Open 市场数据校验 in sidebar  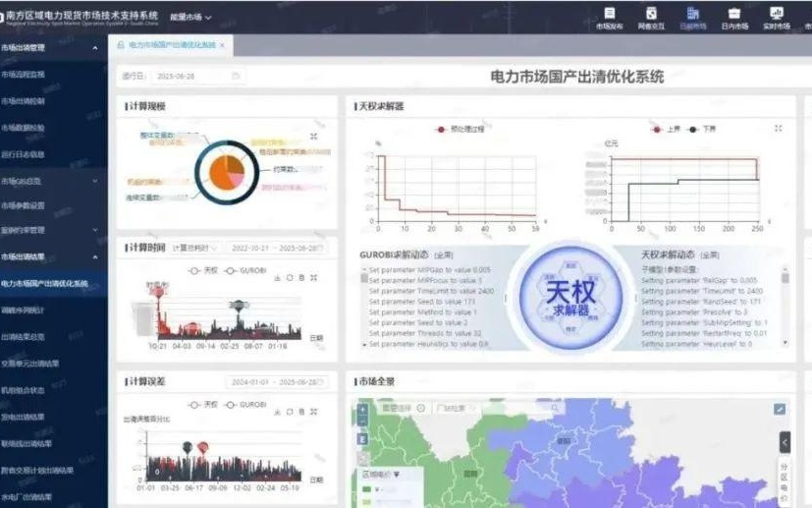(23, 128)
